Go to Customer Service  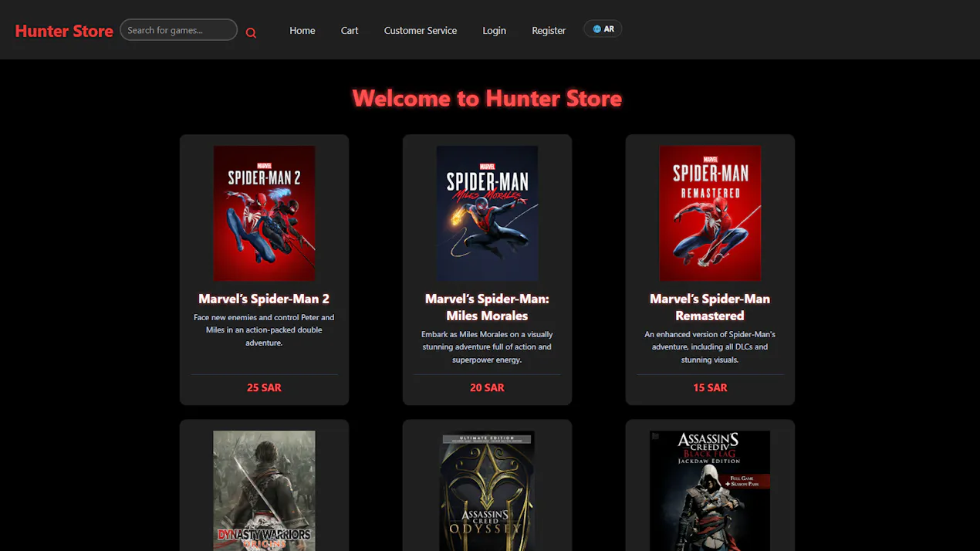(x=421, y=31)
